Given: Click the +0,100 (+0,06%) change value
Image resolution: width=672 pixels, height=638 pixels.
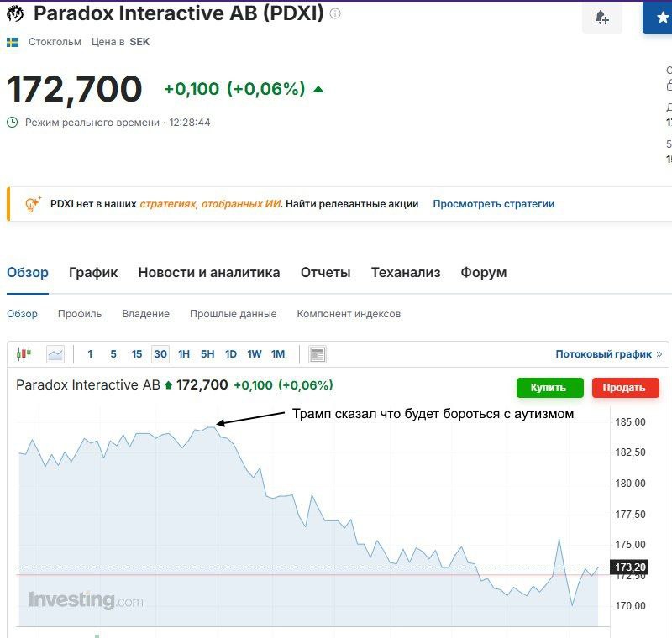Looking at the screenshot, I should point(234,89).
